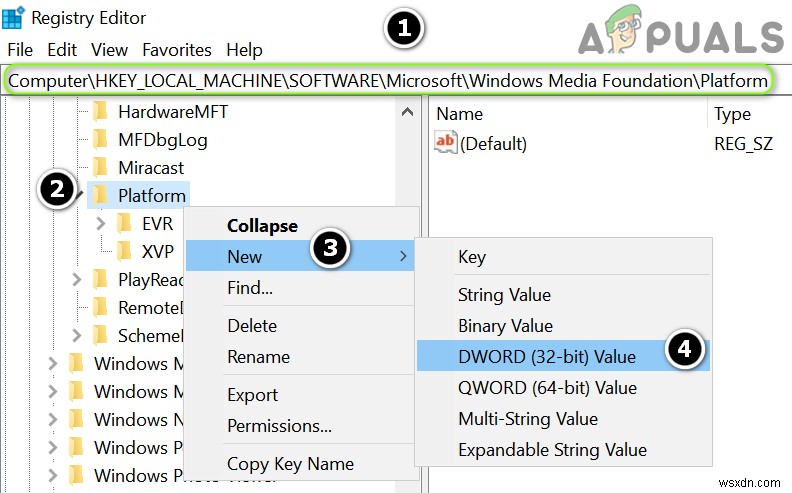Screen dimensions: 792x493
Task: Expand the SchemeHandlers key arrow
Action: pyautogui.click(x=77, y=335)
